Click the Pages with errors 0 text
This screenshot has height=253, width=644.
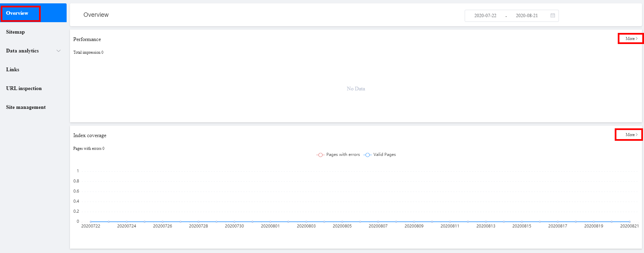pos(89,149)
